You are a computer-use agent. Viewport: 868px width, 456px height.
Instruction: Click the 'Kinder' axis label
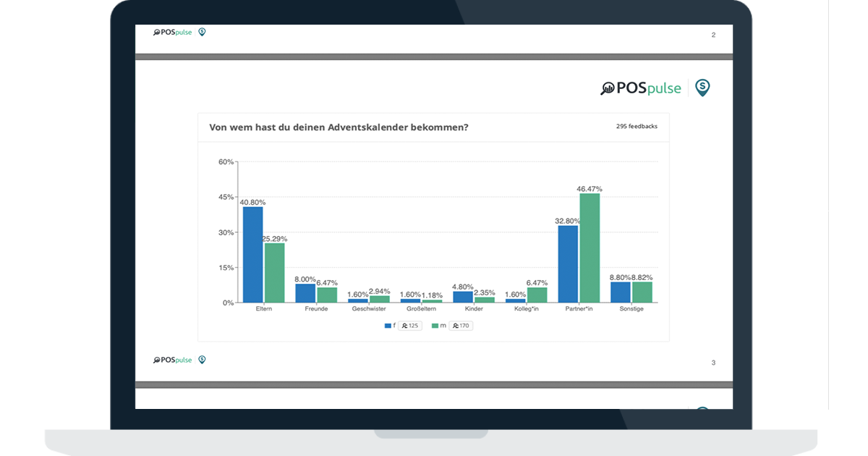[474, 309]
